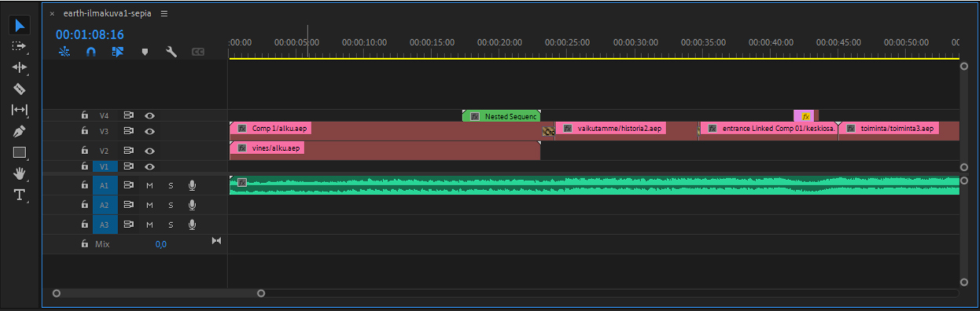The image size is (980, 311).
Task: Enable voice-over record on track A3
Action: 192,225
